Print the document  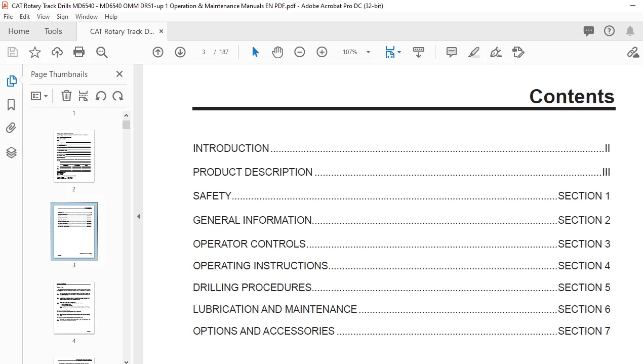click(x=79, y=52)
